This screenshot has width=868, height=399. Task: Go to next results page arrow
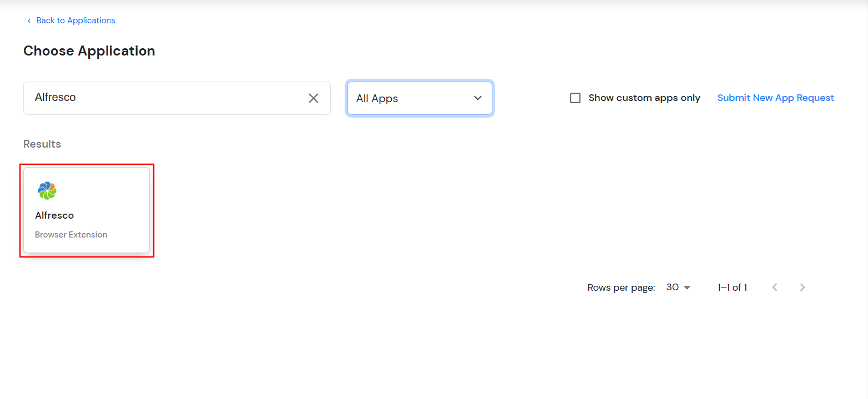[802, 287]
